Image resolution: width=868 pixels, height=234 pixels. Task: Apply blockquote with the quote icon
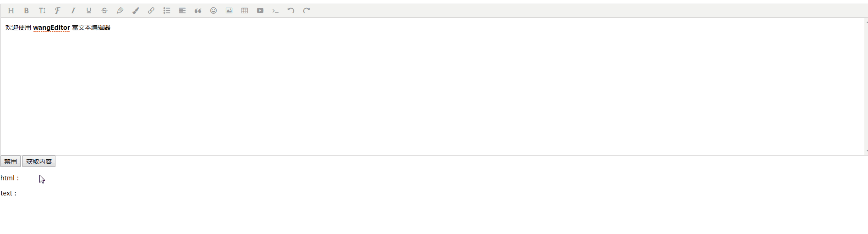198,11
